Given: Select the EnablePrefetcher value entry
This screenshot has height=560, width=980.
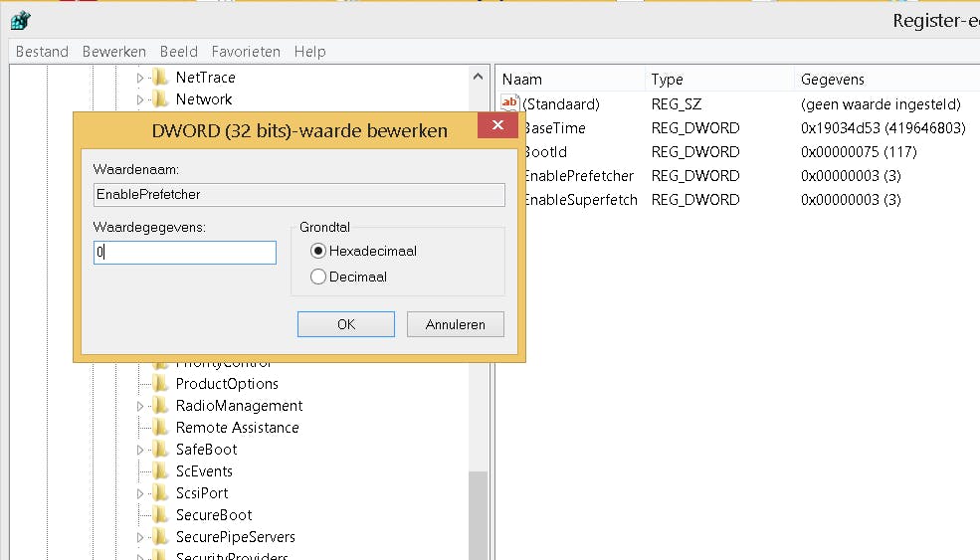Looking at the screenshot, I should click(x=578, y=176).
